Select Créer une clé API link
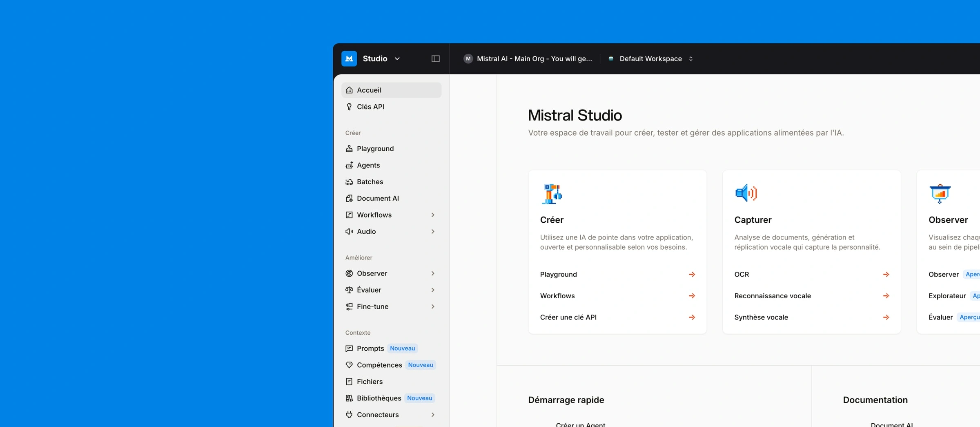This screenshot has height=427, width=980. (x=617, y=317)
